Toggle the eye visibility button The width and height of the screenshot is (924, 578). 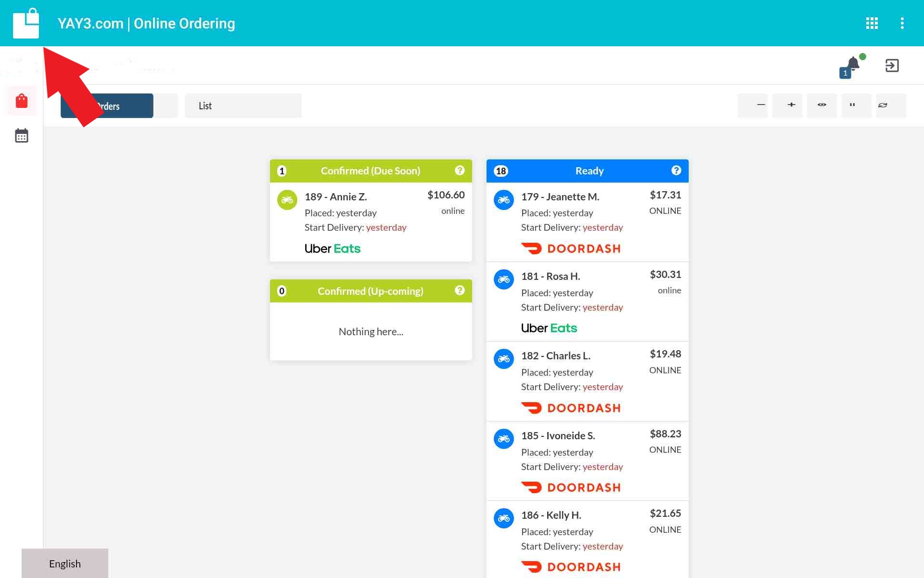pyautogui.click(x=822, y=105)
